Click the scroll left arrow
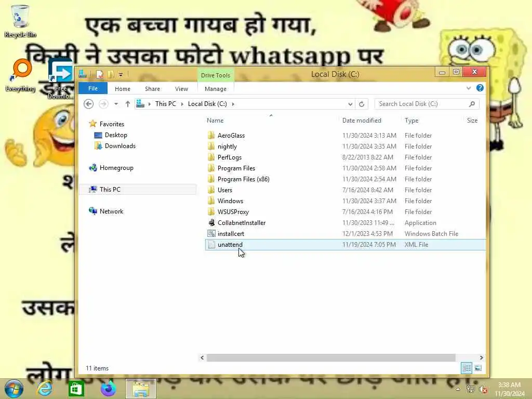532x399 pixels. pos(202,357)
